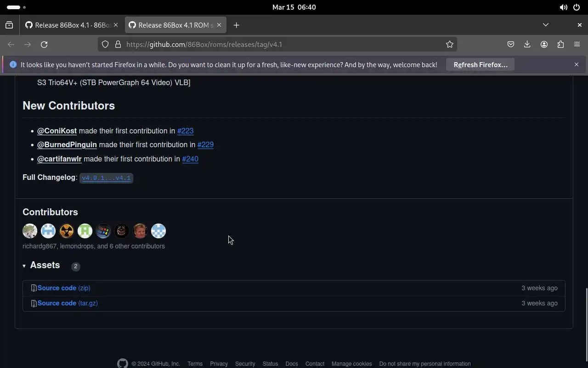Click the Windows logo contributor avatar

103,231
